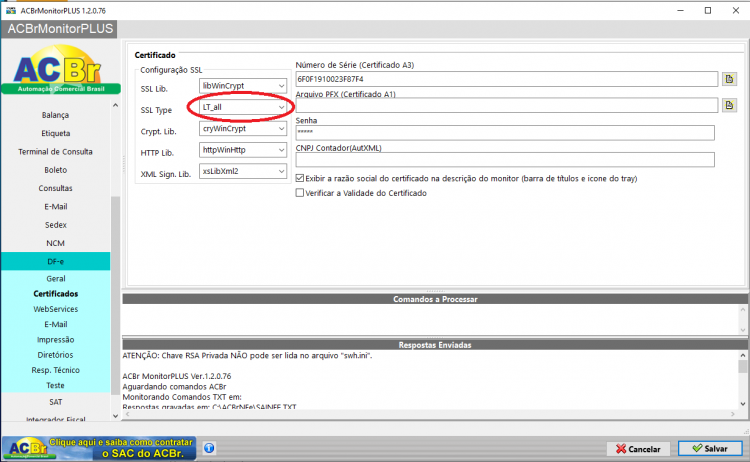Click 'Aguardando comandos ACBr' log line

pos(174,386)
